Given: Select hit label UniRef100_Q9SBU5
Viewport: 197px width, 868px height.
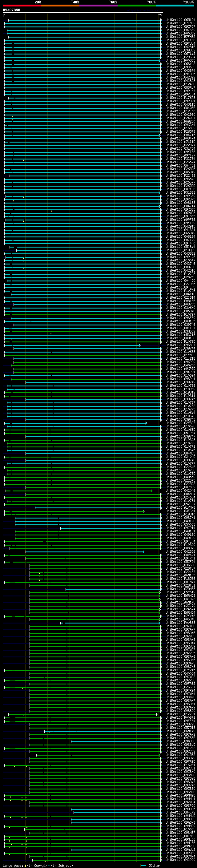Looking at the screenshot, I should (180, 744).
